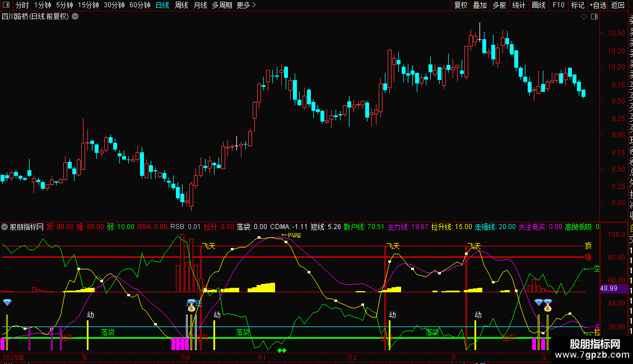Expand the 更多 periods menu

pyautogui.click(x=246, y=5)
